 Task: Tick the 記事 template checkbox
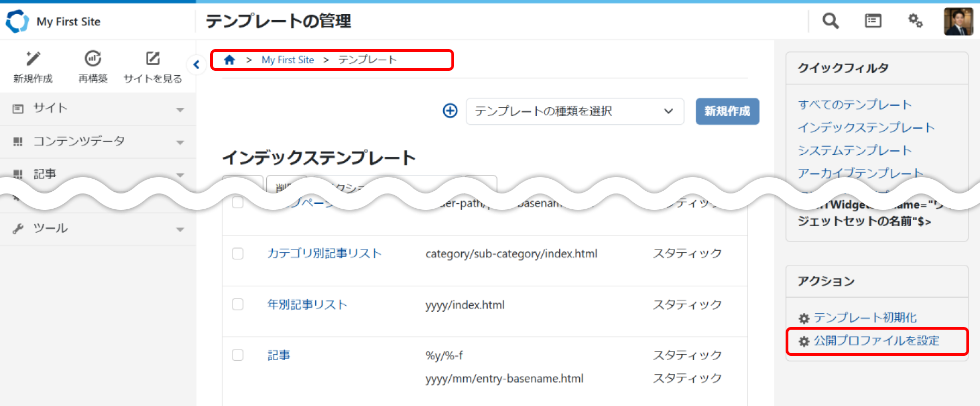coord(238,355)
